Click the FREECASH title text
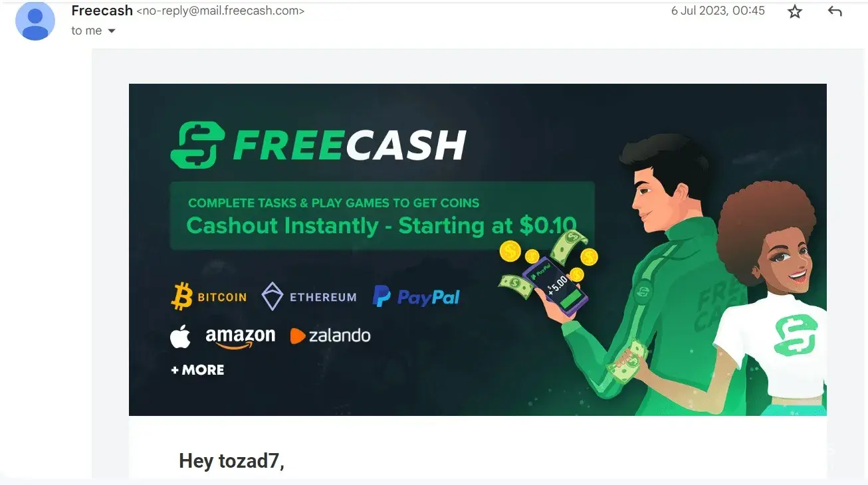Screen dimensions: 868x485 (x=349, y=145)
